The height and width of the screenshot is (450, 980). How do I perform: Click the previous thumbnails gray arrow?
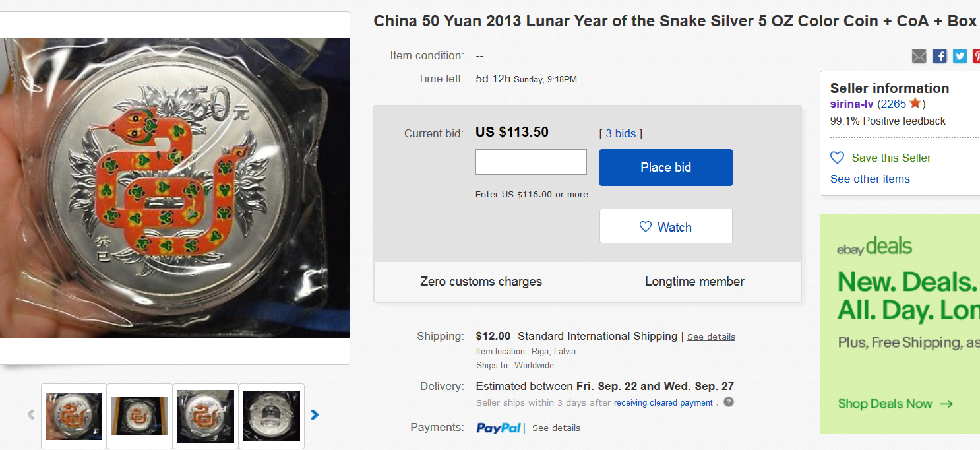pyautogui.click(x=31, y=415)
